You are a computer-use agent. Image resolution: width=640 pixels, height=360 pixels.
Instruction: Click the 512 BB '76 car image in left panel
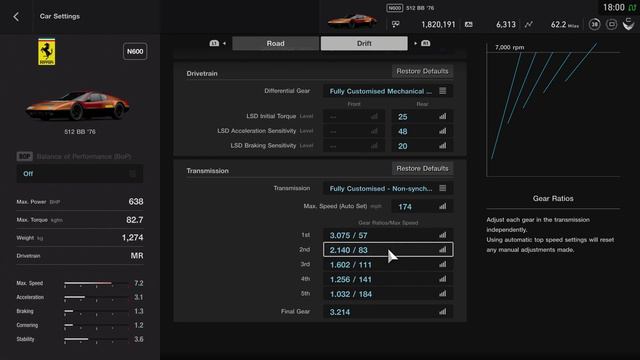pos(78,104)
